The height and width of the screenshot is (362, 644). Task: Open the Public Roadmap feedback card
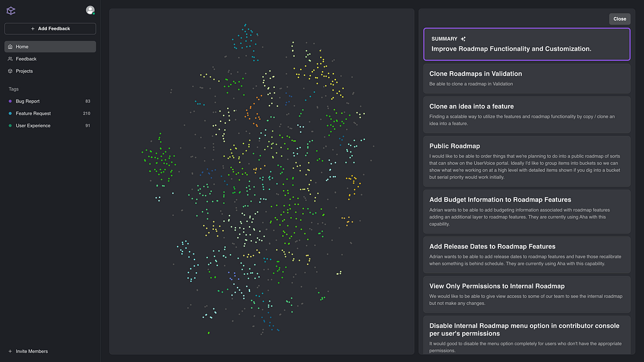click(527, 161)
